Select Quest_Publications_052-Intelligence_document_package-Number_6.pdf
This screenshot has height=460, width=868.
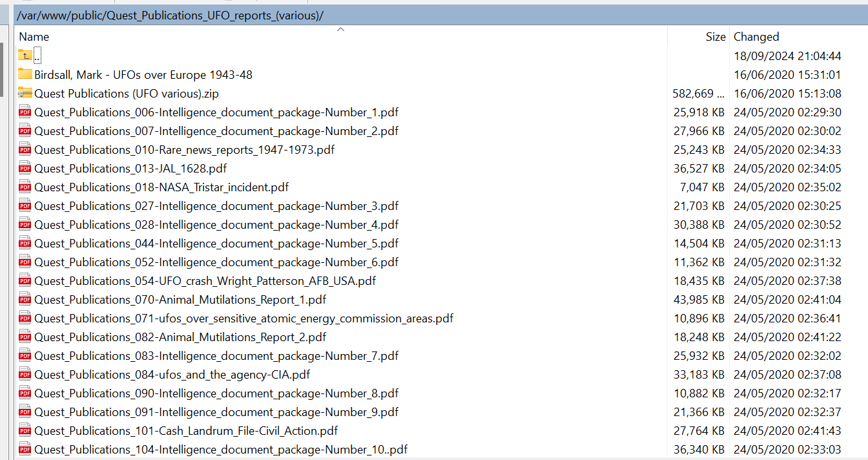216,262
